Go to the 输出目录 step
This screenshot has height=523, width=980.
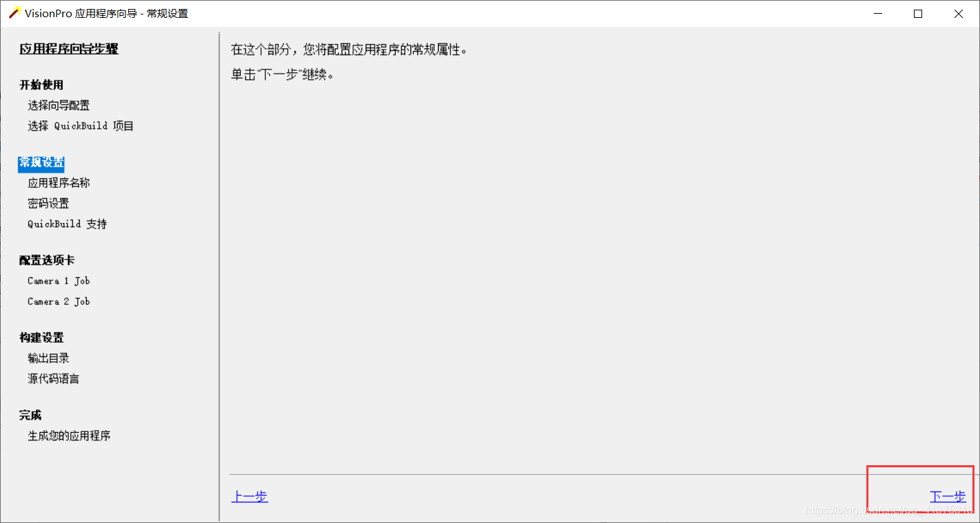point(48,358)
